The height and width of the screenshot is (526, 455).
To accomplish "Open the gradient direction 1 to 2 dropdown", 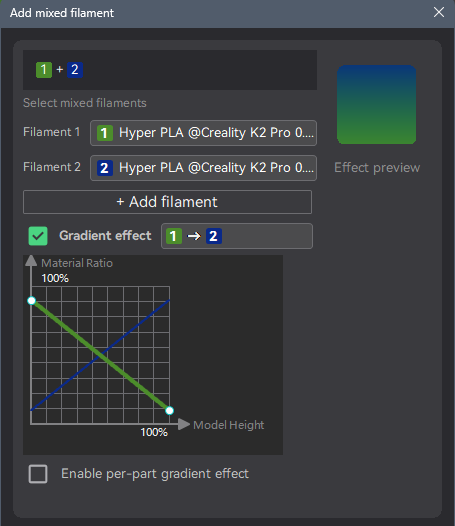I will tap(237, 236).
